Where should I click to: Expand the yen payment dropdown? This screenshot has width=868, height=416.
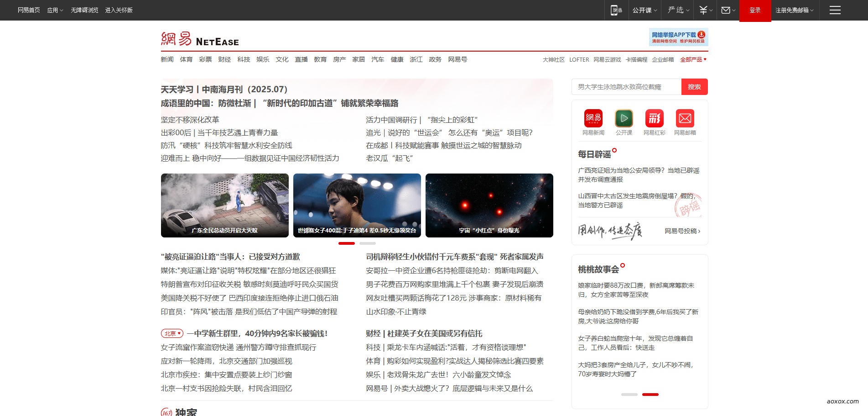pos(706,10)
